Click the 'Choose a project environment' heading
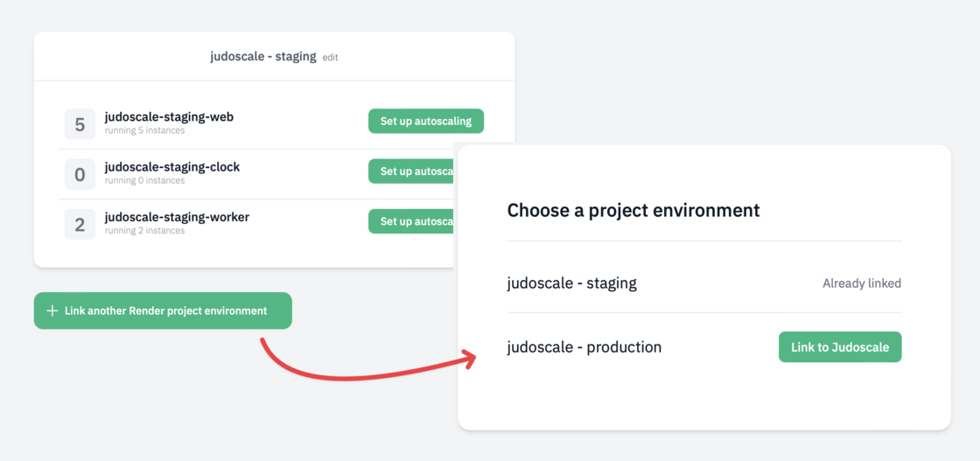This screenshot has height=461, width=980. [633, 210]
